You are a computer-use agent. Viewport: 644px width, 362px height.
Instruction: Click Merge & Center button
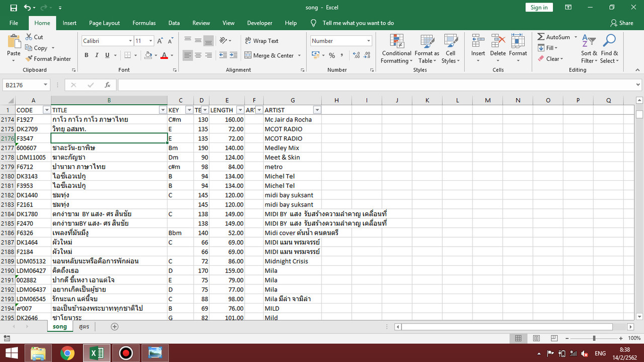269,55
